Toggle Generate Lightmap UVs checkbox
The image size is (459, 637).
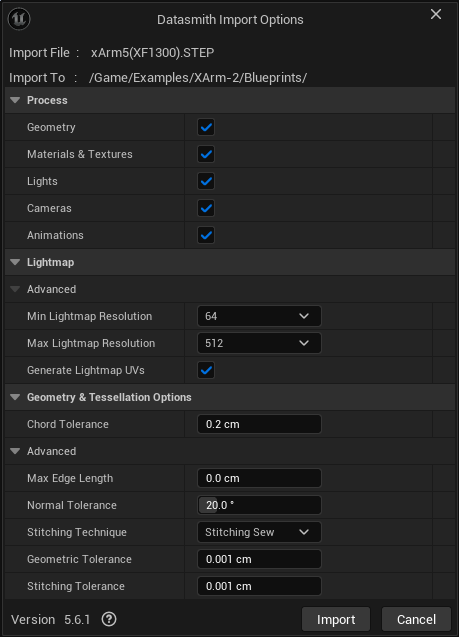pyautogui.click(x=206, y=370)
